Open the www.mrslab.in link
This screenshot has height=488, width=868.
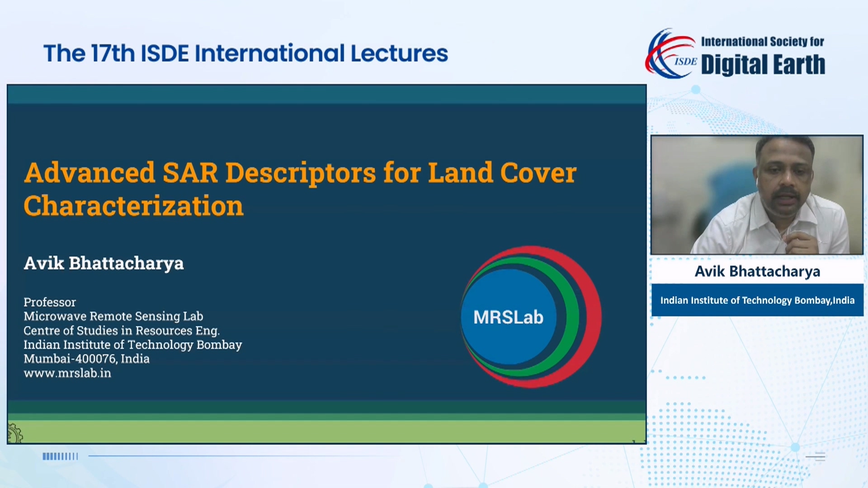[x=67, y=373]
